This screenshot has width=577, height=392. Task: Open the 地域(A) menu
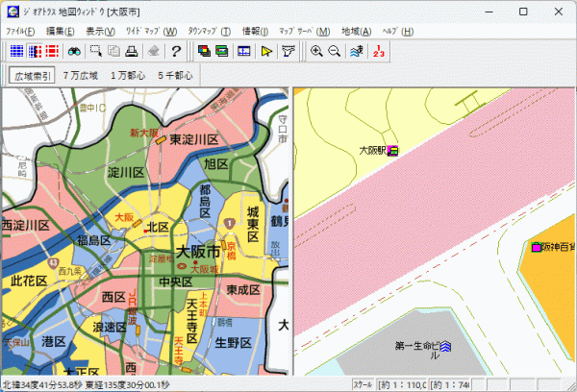click(x=357, y=31)
